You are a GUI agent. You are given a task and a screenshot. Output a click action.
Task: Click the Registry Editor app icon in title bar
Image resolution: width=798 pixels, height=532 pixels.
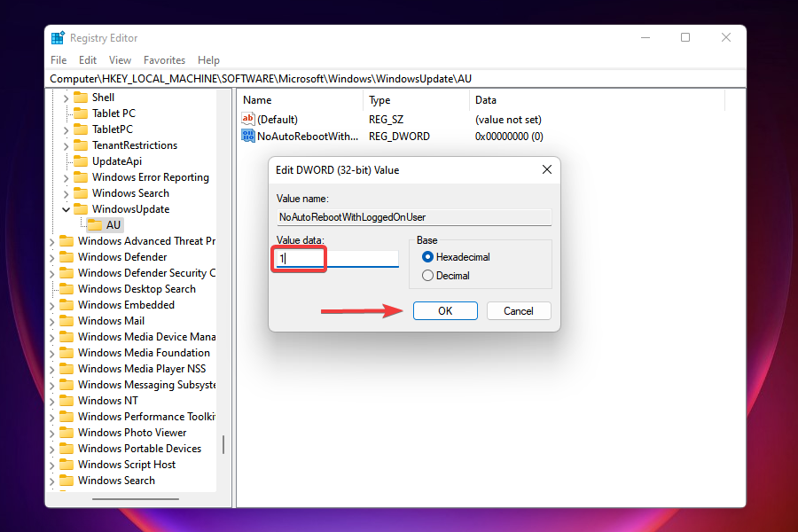(x=58, y=37)
